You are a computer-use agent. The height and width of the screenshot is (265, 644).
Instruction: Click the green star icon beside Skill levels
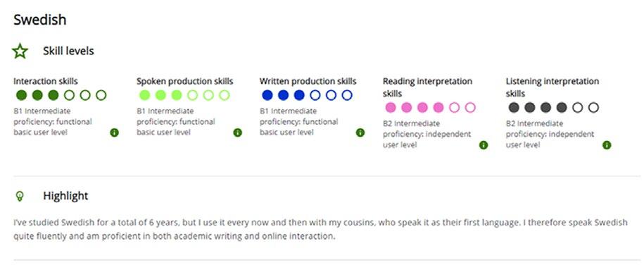[20, 51]
